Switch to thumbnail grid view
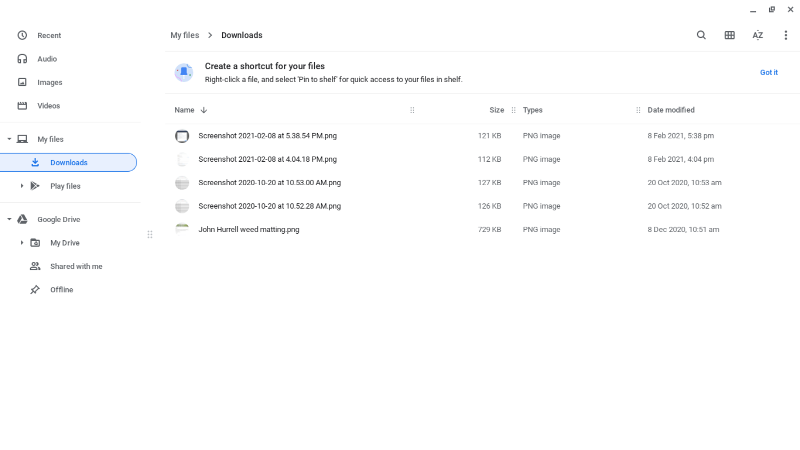Screen dimensions: 800x450 [730, 35]
